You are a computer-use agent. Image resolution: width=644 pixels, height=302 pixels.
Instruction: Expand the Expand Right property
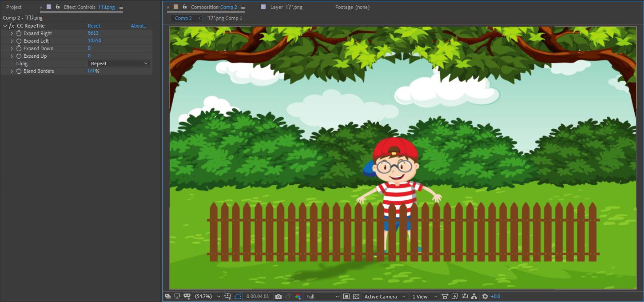point(12,33)
